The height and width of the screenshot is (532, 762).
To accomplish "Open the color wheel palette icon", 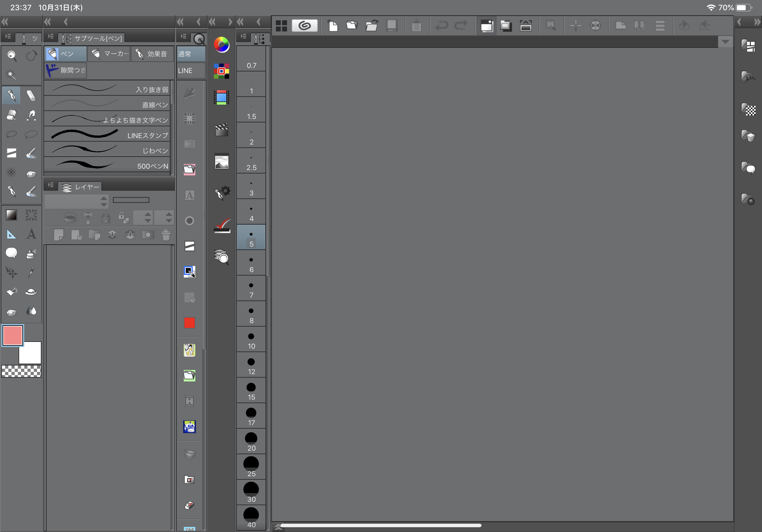I will pyautogui.click(x=221, y=45).
